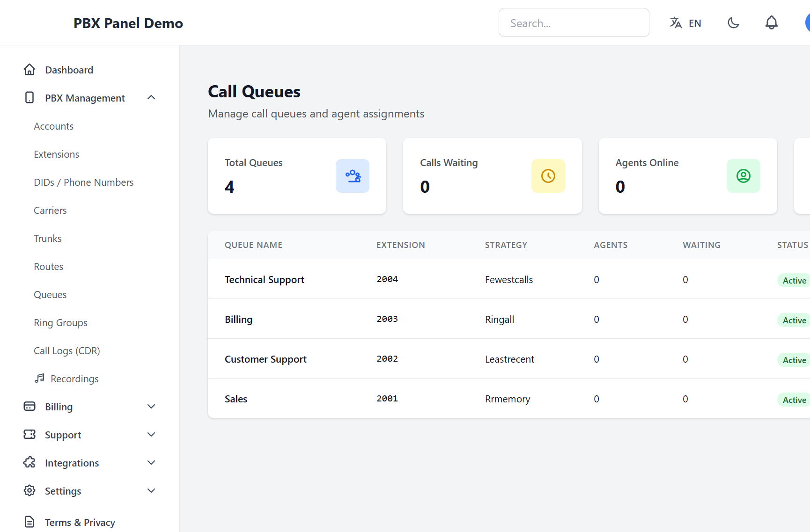Click the Integrations puzzle piece icon

pyautogui.click(x=29, y=462)
